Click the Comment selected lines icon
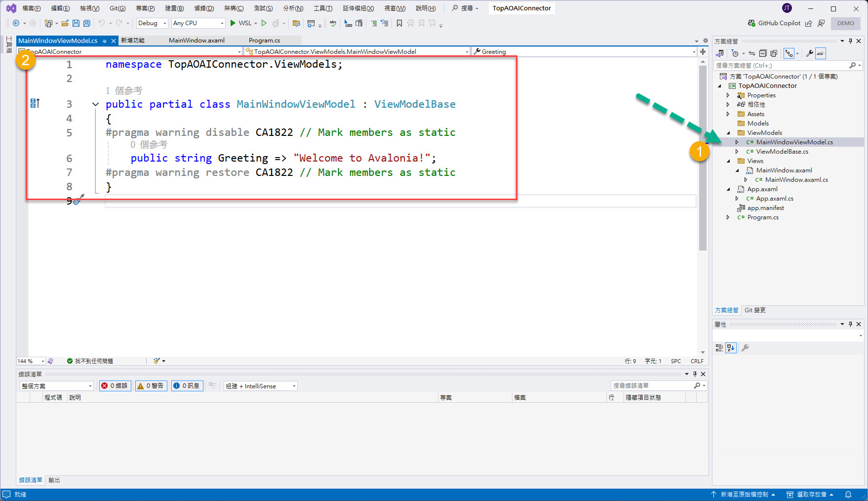Screen dimensions: 868x501 point(374,23)
